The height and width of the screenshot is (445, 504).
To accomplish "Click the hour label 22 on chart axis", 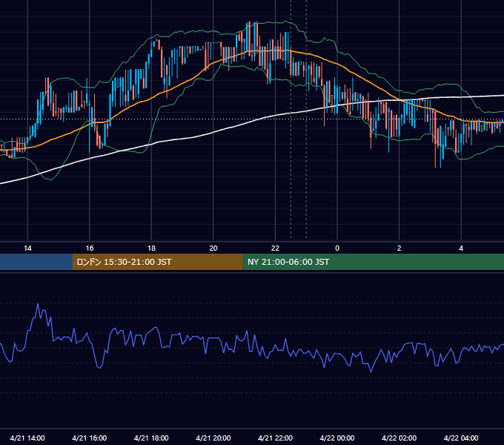I will (275, 248).
